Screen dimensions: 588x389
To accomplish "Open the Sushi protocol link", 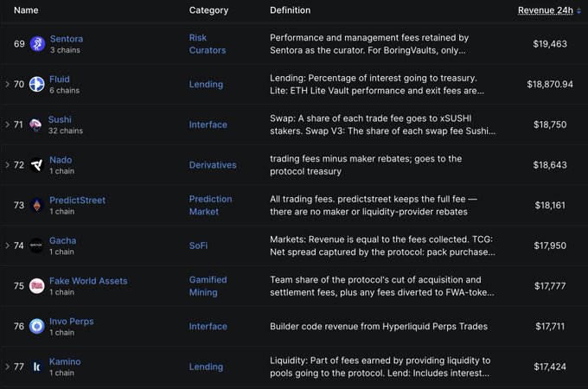I will (x=60, y=119).
